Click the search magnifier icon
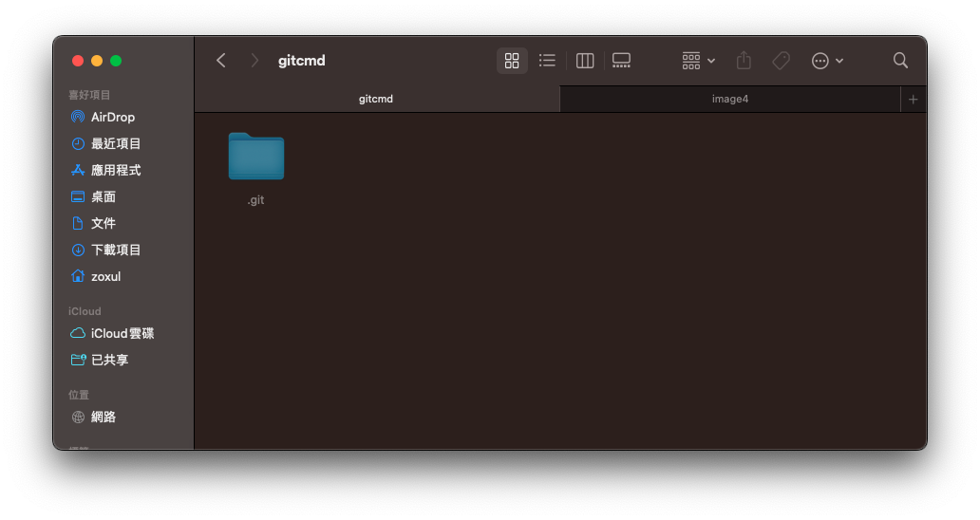This screenshot has height=520, width=980. point(900,61)
